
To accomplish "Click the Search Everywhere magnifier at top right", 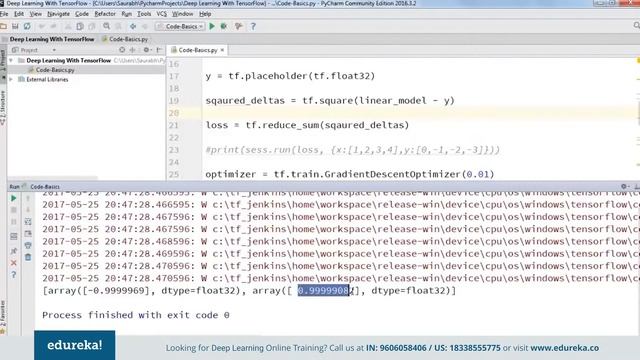I will [x=636, y=26].
